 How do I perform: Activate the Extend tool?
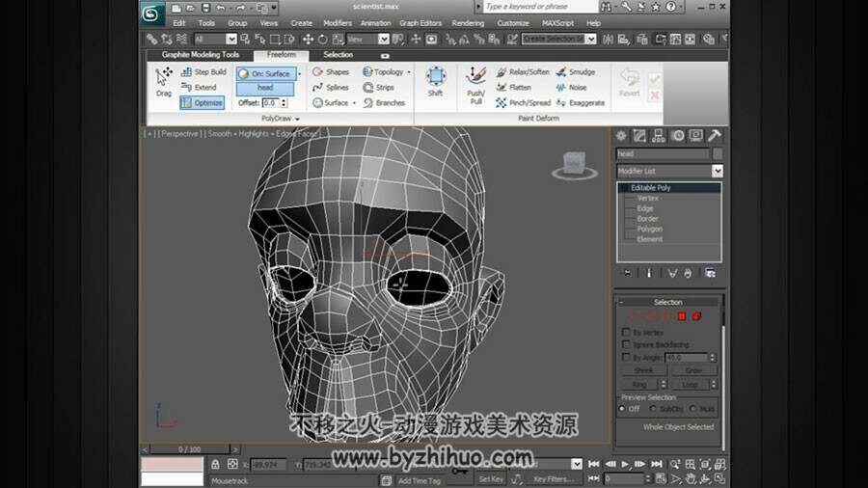(199, 88)
